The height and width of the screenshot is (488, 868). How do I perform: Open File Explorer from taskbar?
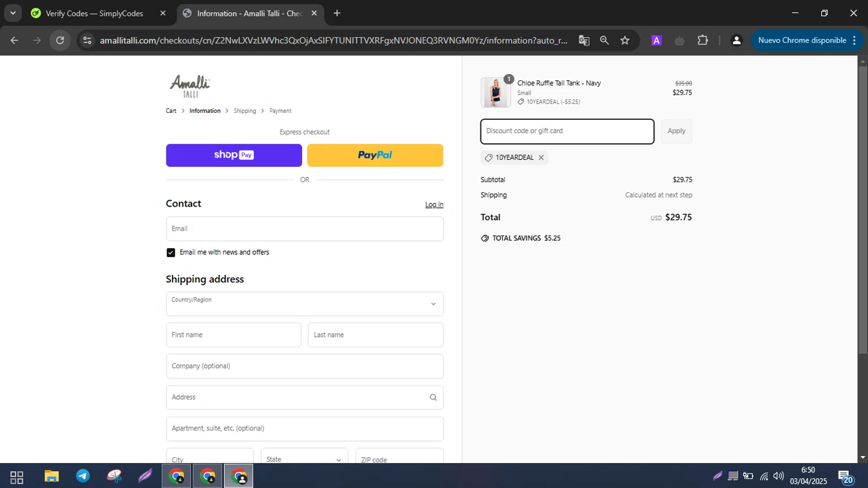click(52, 477)
